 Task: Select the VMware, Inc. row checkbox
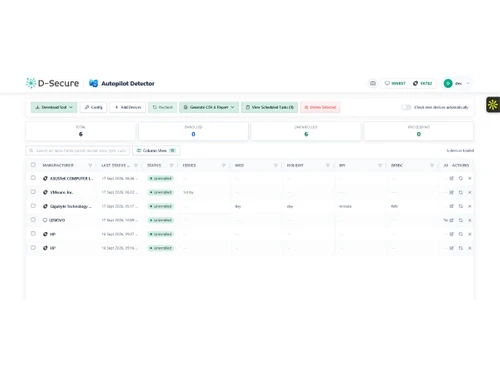click(33, 192)
